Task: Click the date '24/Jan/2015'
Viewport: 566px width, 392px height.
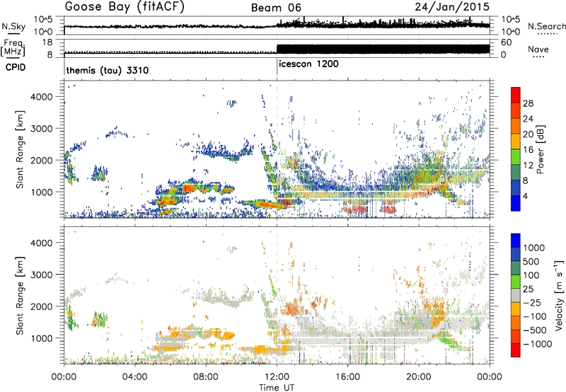Action: tap(452, 6)
